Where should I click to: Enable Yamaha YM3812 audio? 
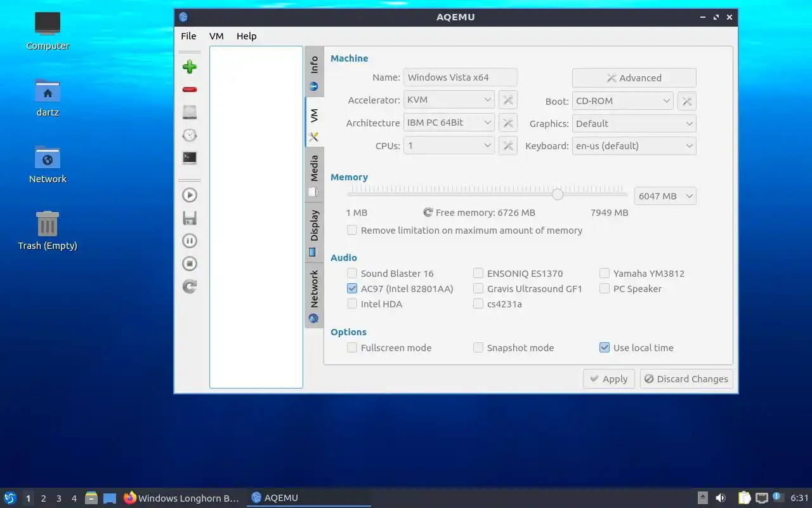click(642, 274)
